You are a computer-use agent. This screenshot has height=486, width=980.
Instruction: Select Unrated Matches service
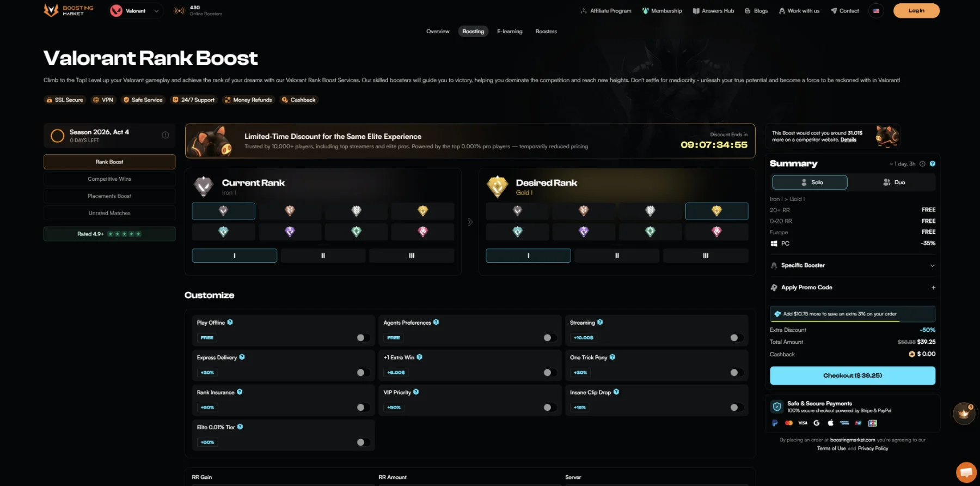(109, 213)
